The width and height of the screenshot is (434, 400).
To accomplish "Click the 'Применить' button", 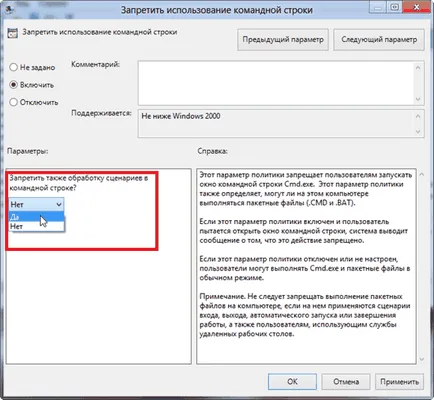I will (x=399, y=381).
